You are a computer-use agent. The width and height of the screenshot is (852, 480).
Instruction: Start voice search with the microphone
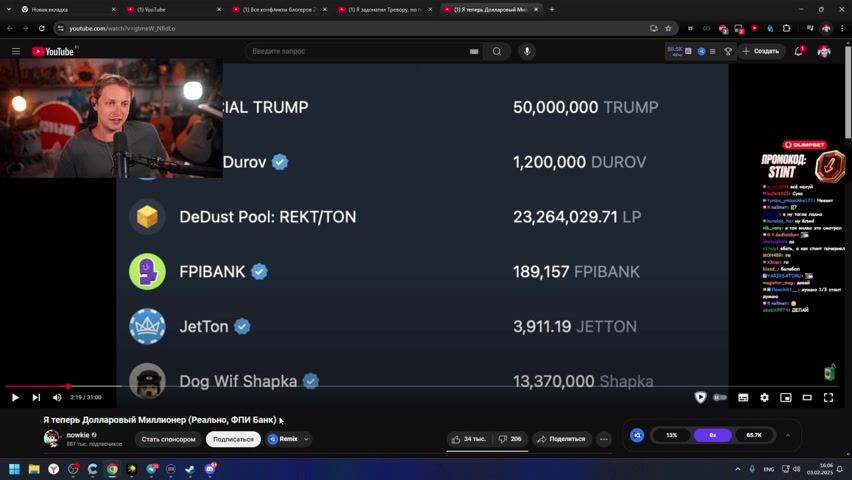[527, 51]
